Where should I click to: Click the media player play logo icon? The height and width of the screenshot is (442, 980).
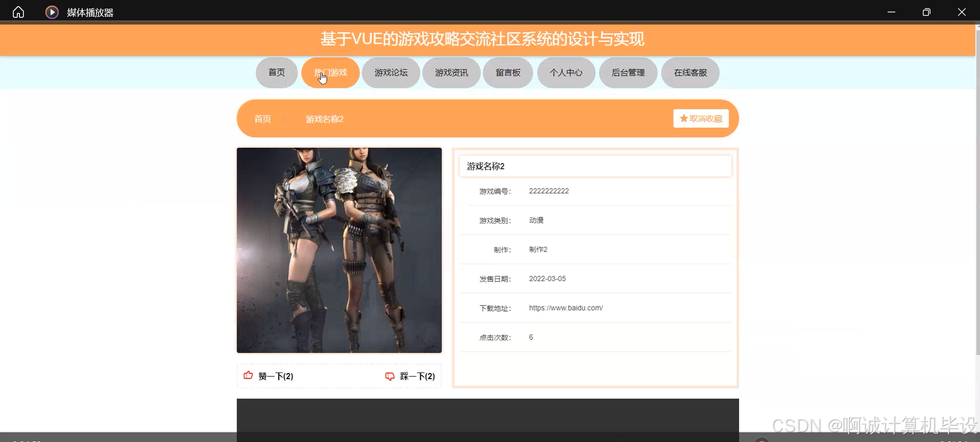point(52,12)
